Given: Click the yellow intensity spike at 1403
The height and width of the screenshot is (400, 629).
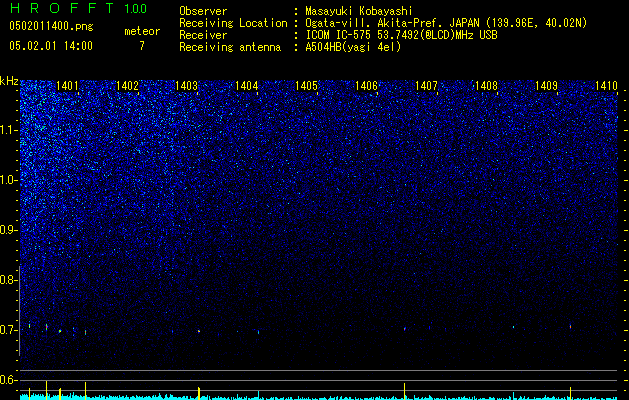Looking at the screenshot, I should click(199, 393).
